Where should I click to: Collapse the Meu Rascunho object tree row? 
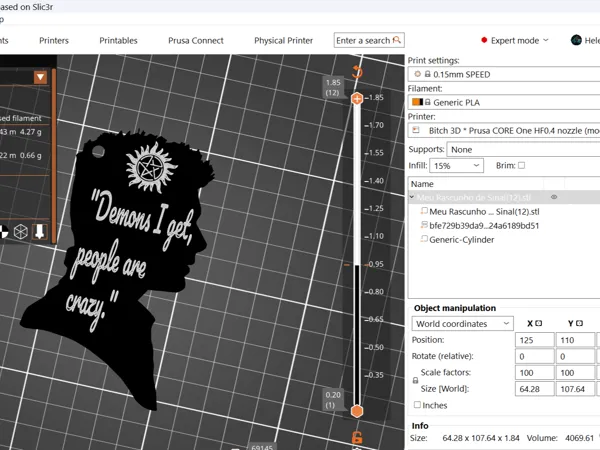412,197
